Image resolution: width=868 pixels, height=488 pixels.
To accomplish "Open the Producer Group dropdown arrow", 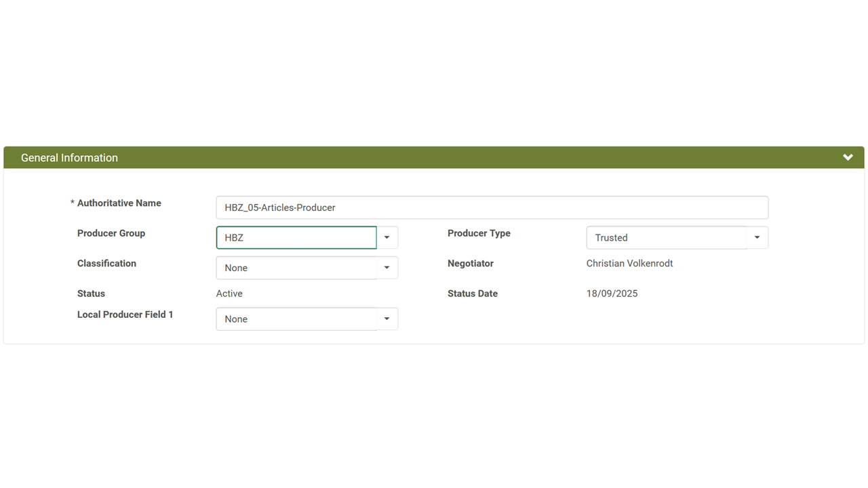I will tap(387, 238).
